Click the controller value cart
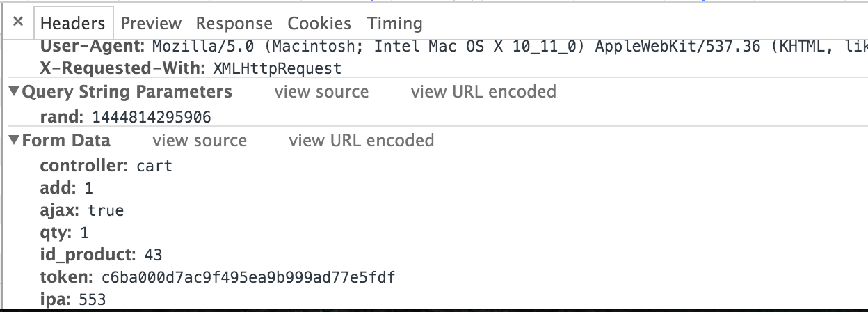The width and height of the screenshot is (868, 312). [x=154, y=166]
